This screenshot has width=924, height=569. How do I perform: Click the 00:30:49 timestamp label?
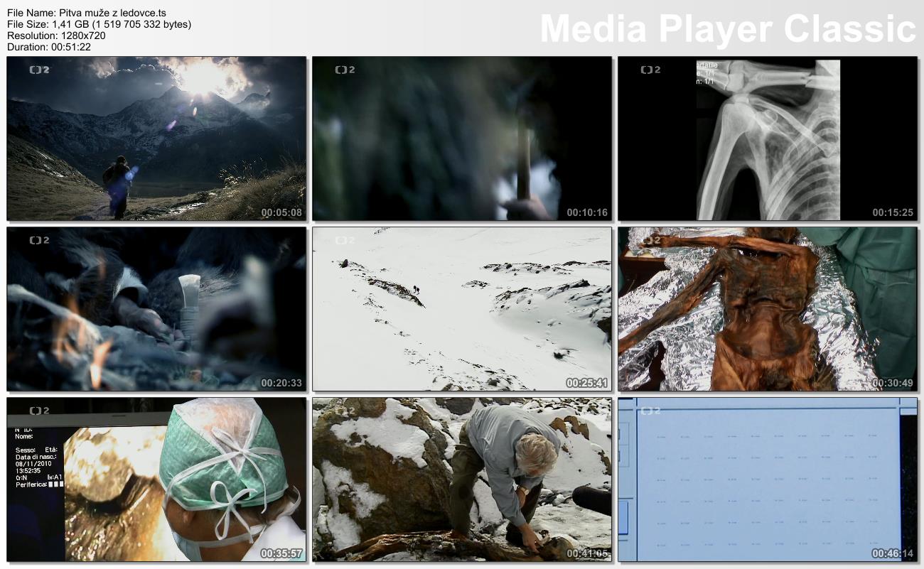(893, 383)
